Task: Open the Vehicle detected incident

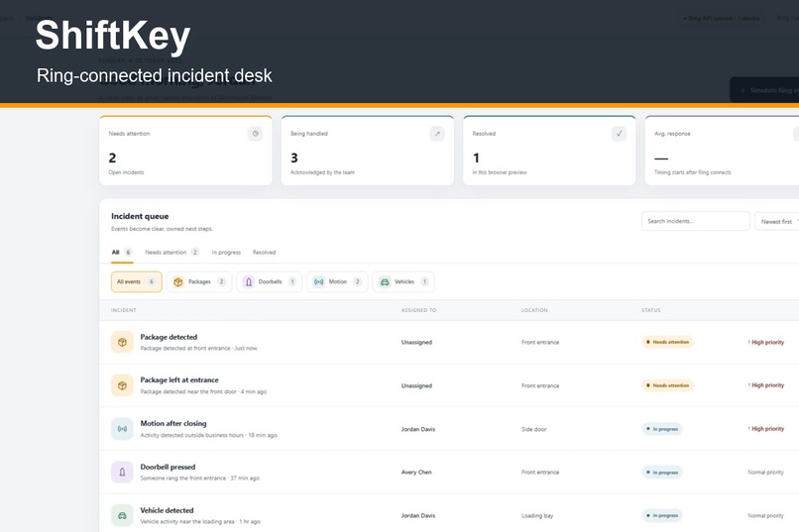Action: tap(449, 513)
